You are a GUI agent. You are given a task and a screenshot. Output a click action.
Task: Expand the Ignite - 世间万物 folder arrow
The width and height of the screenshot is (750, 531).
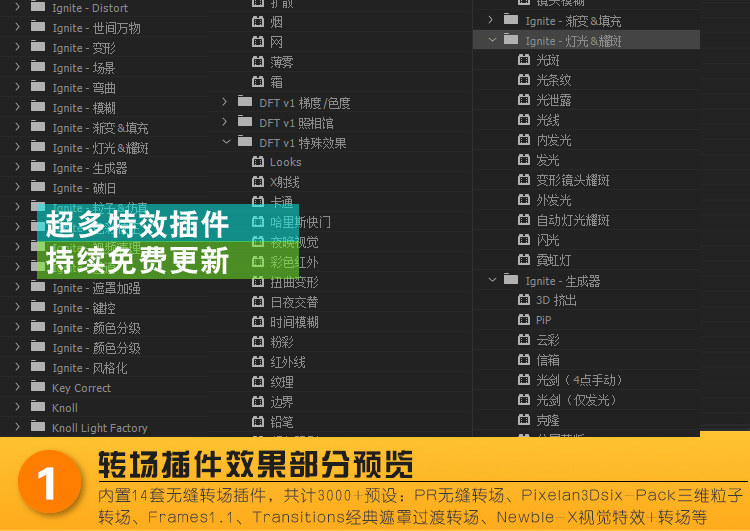point(18,27)
